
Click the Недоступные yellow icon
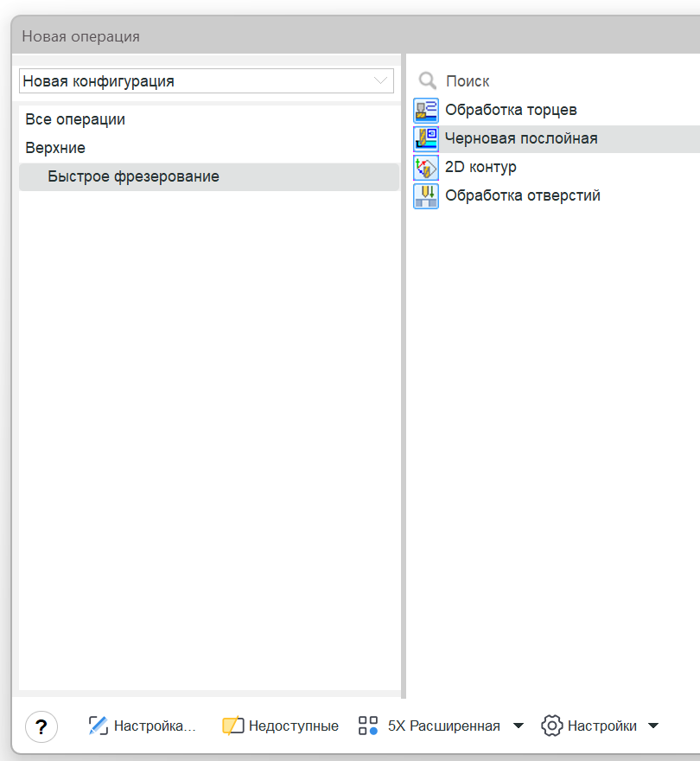[232, 726]
